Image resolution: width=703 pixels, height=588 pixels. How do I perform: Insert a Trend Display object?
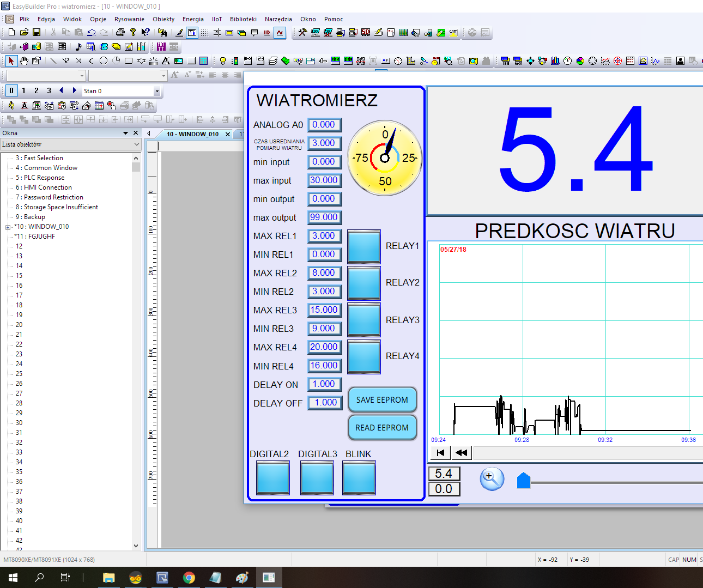tap(605, 60)
